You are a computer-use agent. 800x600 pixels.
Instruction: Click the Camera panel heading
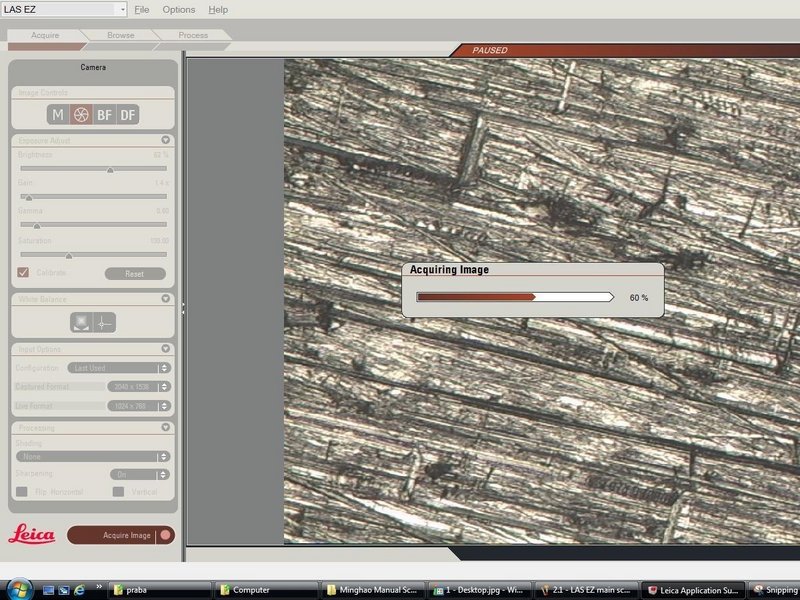click(93, 67)
